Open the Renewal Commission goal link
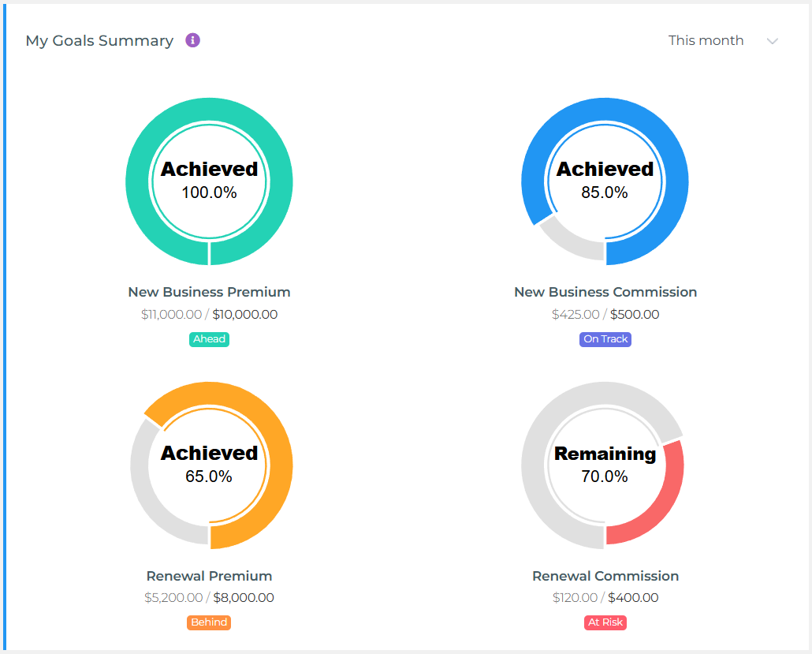The height and width of the screenshot is (654, 812). 605,576
